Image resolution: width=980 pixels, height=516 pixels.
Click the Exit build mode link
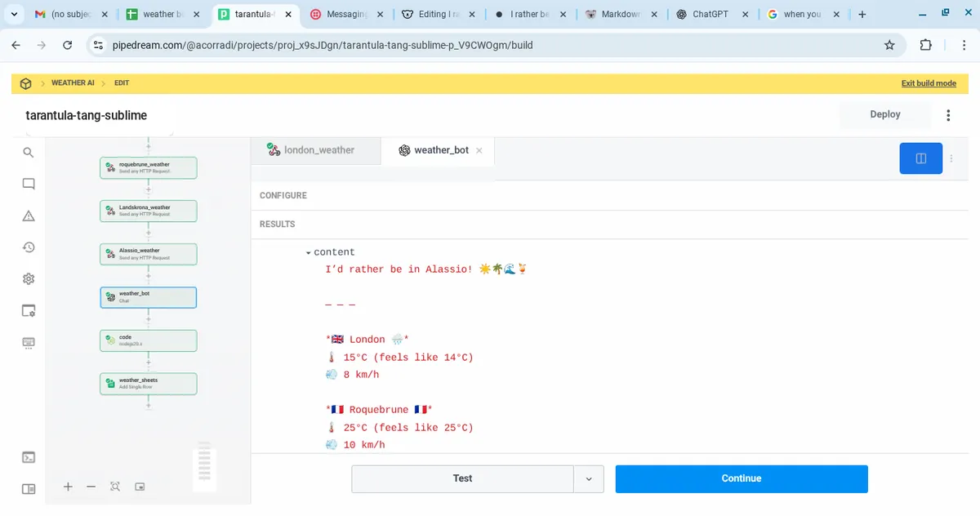point(929,83)
